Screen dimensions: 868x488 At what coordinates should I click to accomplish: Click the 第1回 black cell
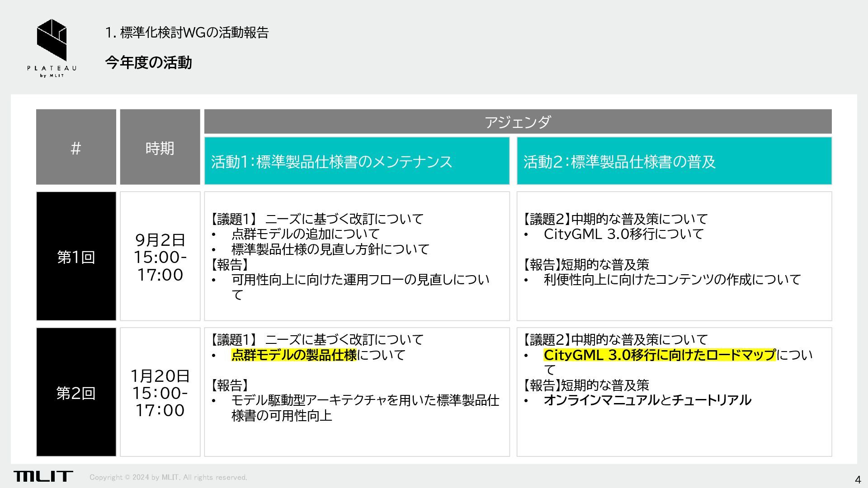76,257
